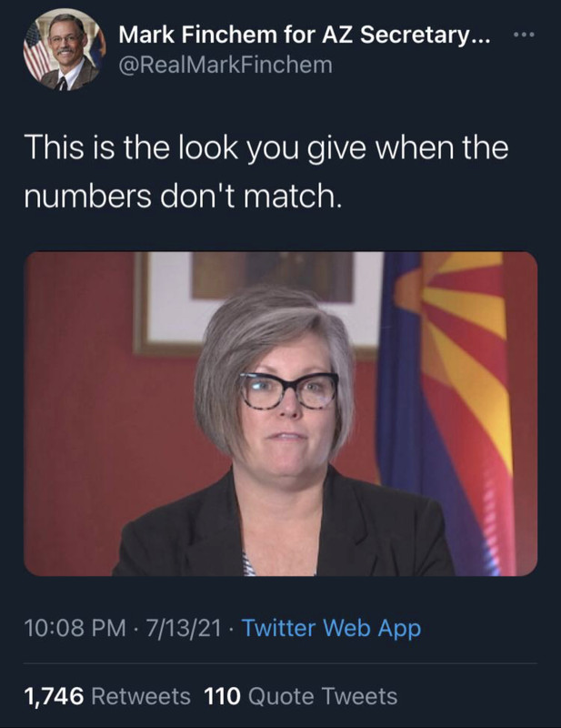Click the 7/13/21 date

(x=184, y=628)
